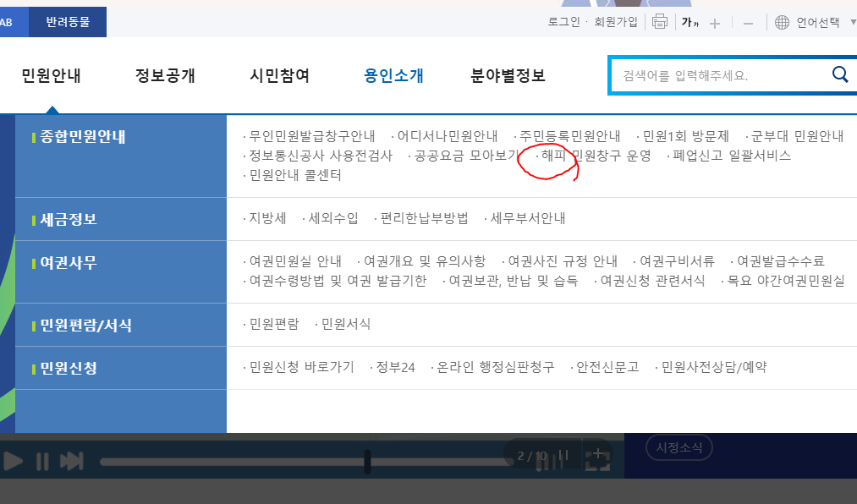
Task: Click the printer icon in top bar
Action: [x=660, y=22]
